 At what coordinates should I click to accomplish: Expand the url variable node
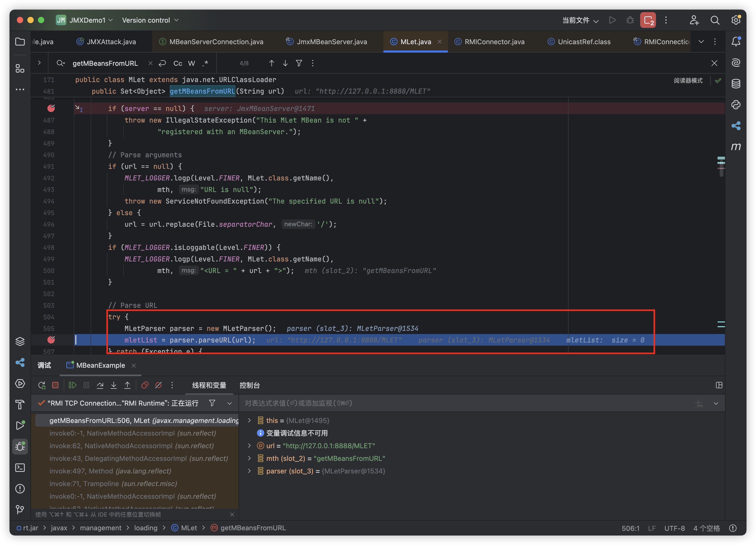[x=249, y=446]
